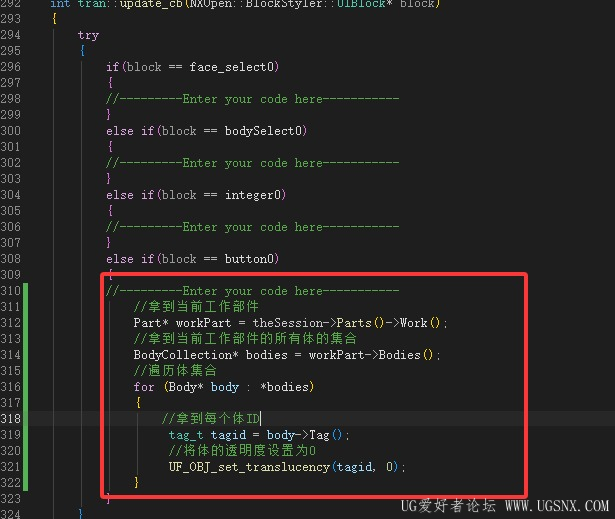The width and height of the screenshot is (615, 519).
Task: Click 'Bodies()' call on line 314
Action: click(406, 355)
